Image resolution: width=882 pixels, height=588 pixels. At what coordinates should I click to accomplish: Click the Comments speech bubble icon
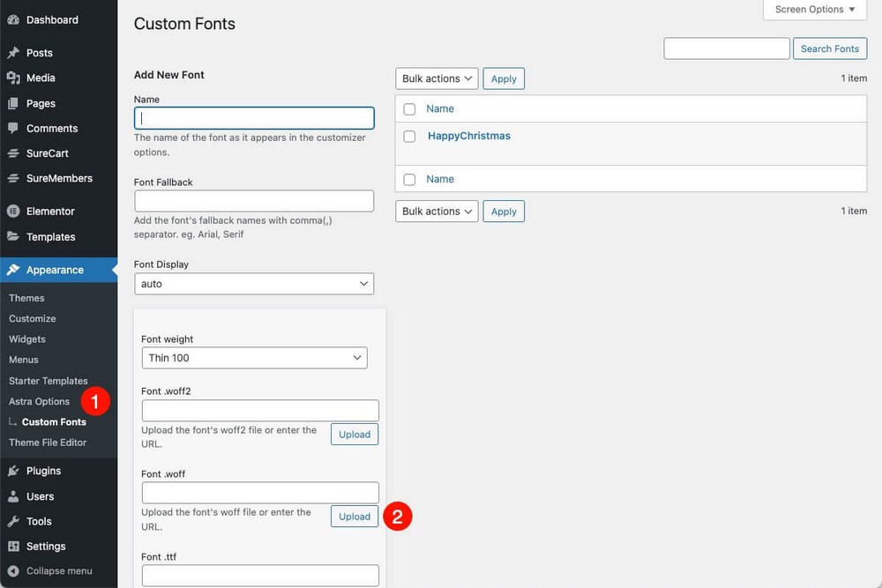point(13,128)
